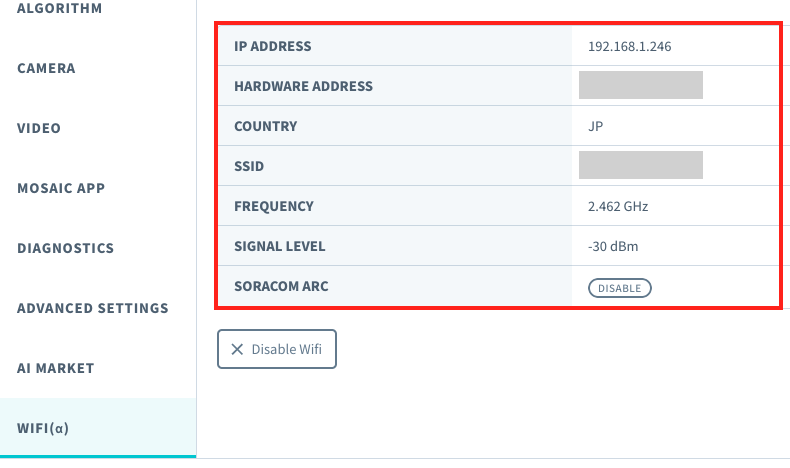Click the SORACOM ARC row label
This screenshot has width=790, height=468.
click(x=281, y=286)
